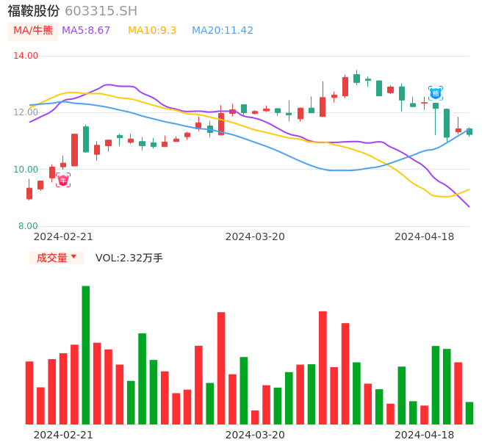Toggle the yellow MA10:9.3 line label
Image resolution: width=504 pixels, height=445 pixels.
tap(152, 31)
